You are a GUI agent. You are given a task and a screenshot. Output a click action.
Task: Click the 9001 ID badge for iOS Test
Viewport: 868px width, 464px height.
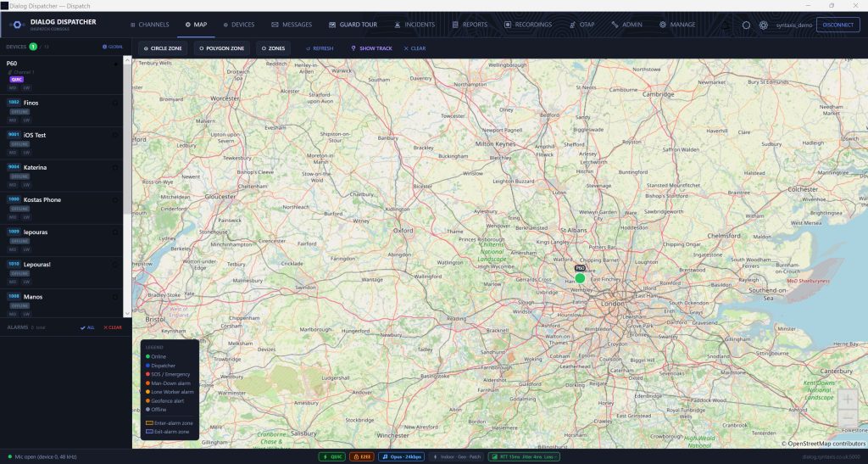click(14, 135)
